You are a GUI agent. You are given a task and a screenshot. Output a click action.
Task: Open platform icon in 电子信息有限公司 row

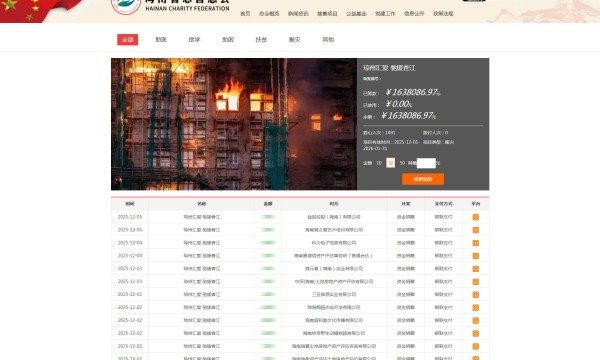click(476, 243)
